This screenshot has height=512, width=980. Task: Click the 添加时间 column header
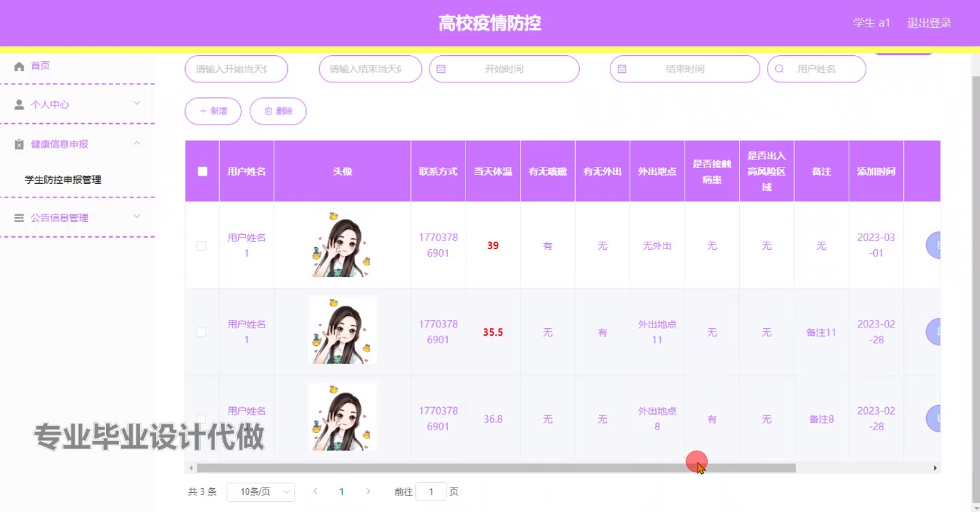pos(876,172)
